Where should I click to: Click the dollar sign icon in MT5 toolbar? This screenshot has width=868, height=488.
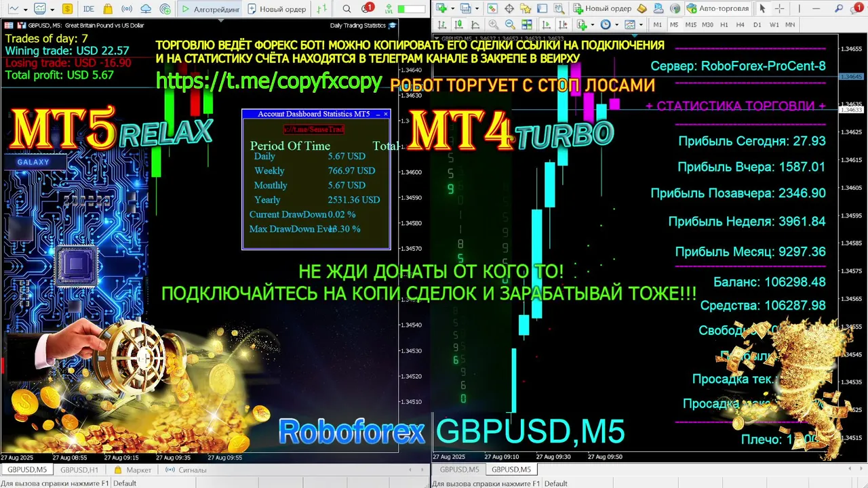click(x=67, y=9)
